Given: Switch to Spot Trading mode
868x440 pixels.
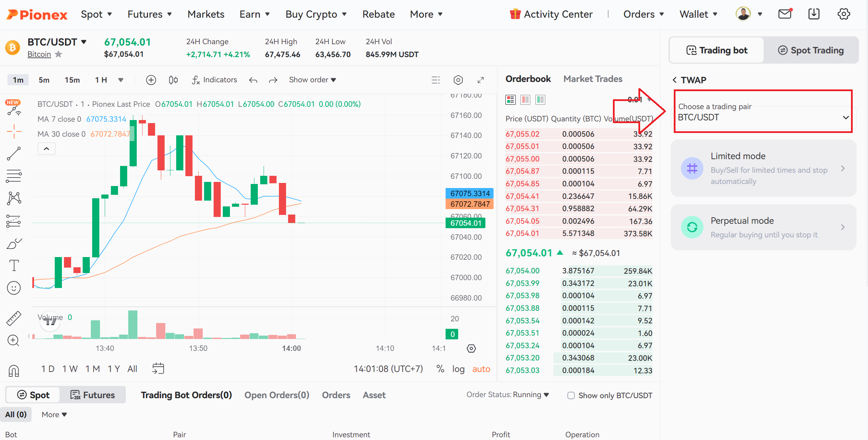Looking at the screenshot, I should tap(811, 50).
